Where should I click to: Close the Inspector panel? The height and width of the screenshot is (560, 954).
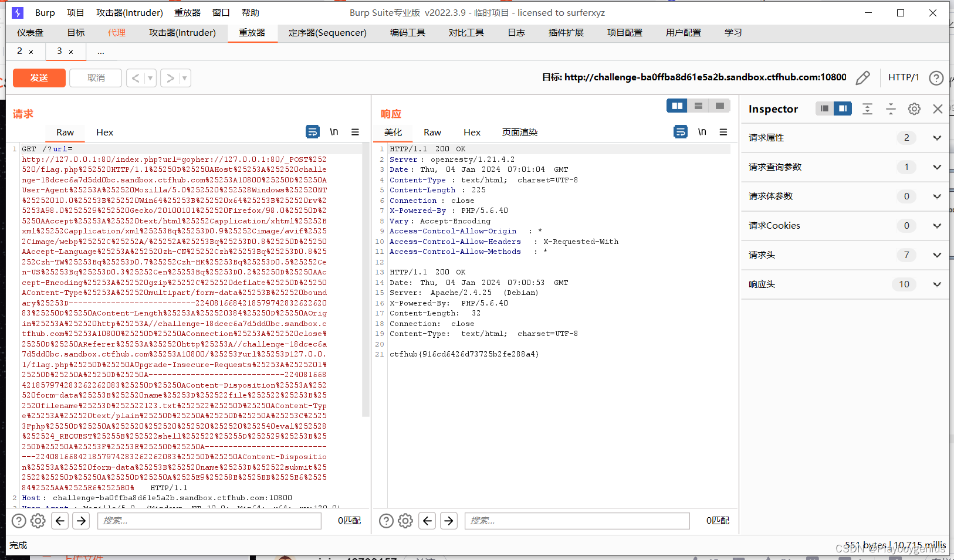pos(938,108)
